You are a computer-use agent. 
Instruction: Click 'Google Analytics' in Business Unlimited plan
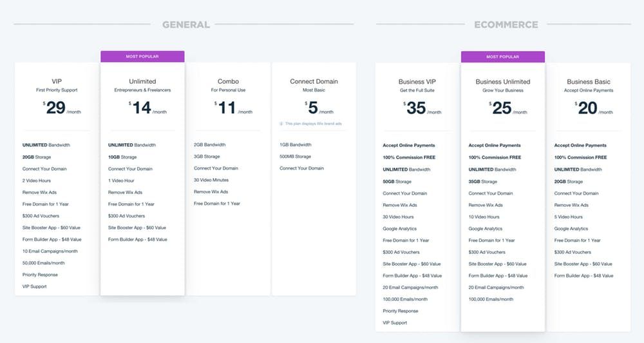point(486,229)
